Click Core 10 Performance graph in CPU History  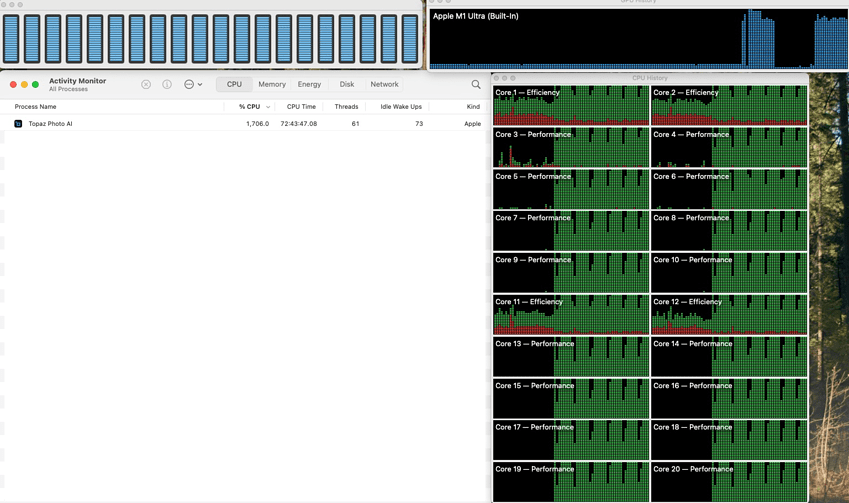(x=729, y=272)
